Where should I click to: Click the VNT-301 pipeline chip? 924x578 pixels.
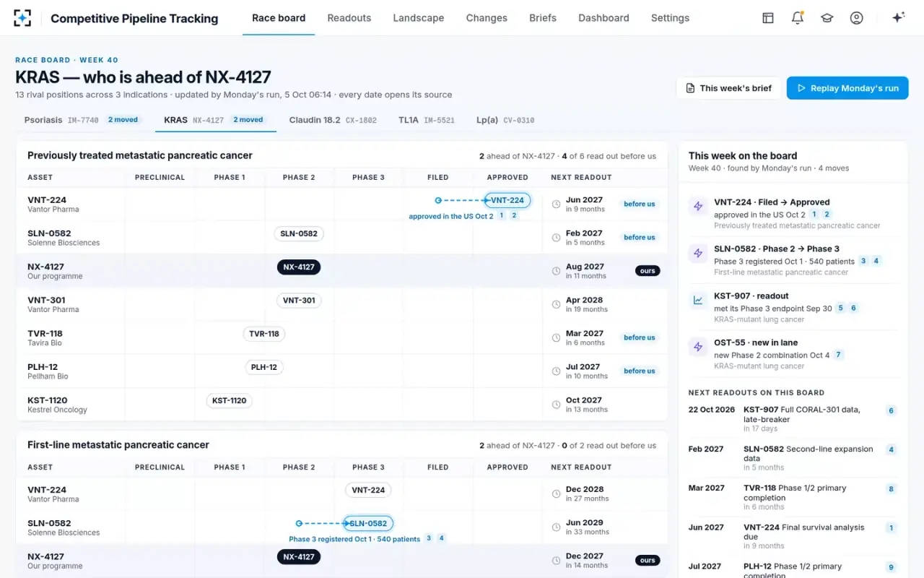(x=299, y=301)
